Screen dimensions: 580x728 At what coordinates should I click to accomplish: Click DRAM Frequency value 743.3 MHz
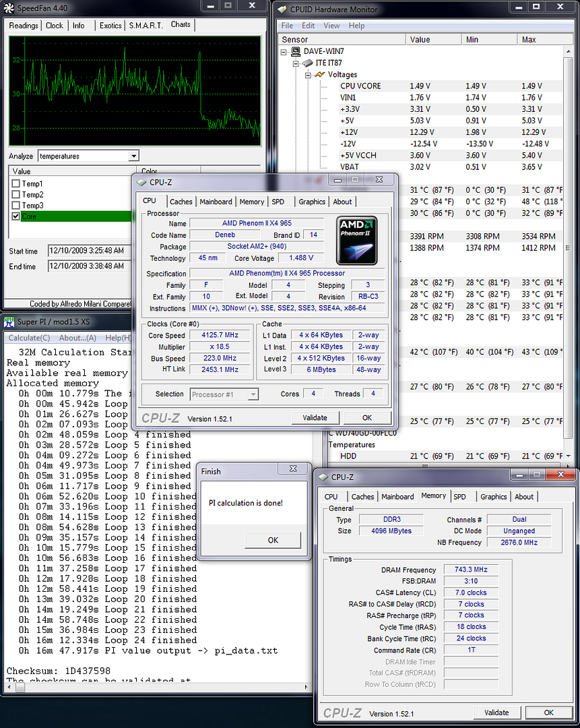(471, 569)
